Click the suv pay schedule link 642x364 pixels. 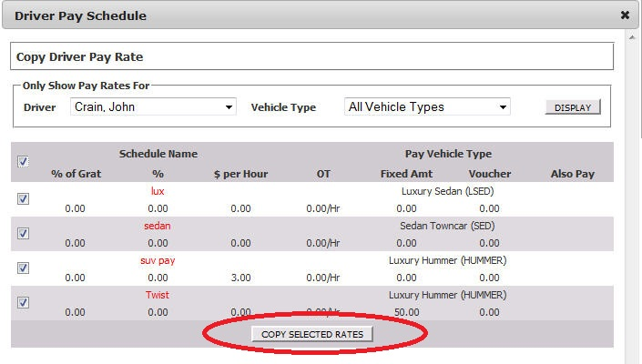[158, 261]
